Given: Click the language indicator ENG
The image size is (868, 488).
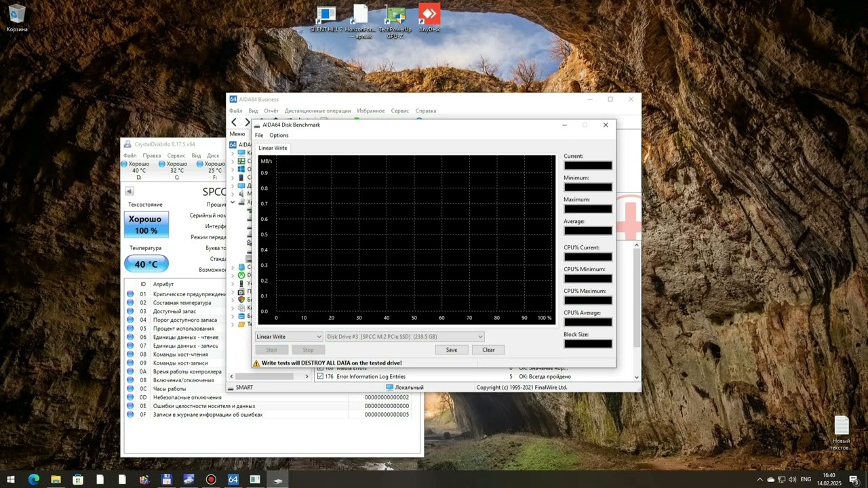Looking at the screenshot, I should click(x=806, y=479).
